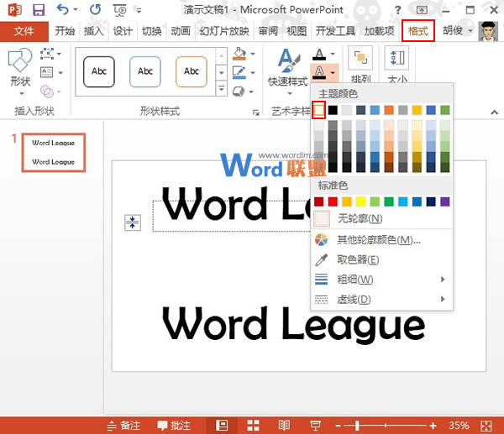
Task: Select the Format tab
Action: [x=417, y=31]
